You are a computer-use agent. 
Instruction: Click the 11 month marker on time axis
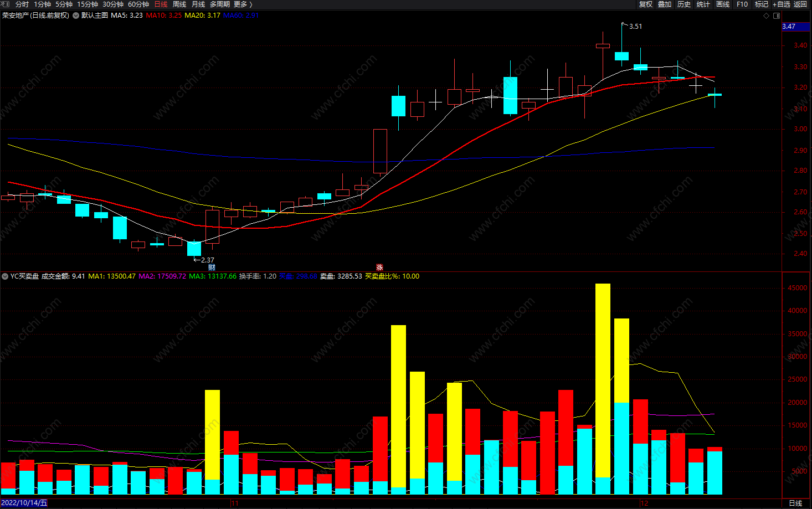click(x=235, y=503)
